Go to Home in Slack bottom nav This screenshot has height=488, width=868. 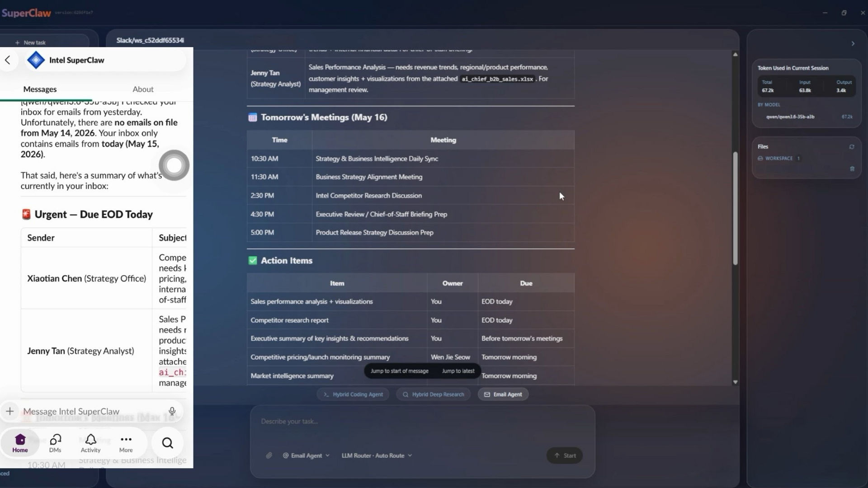click(20, 443)
